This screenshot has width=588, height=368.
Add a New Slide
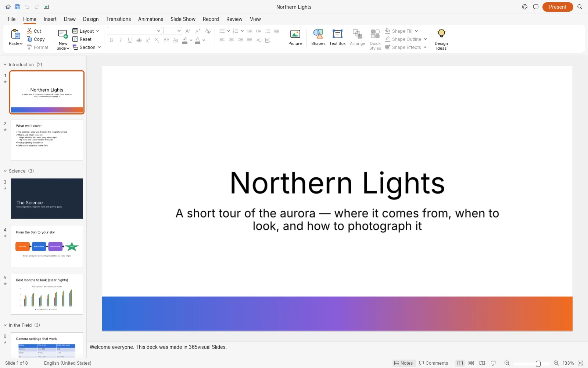(63, 39)
